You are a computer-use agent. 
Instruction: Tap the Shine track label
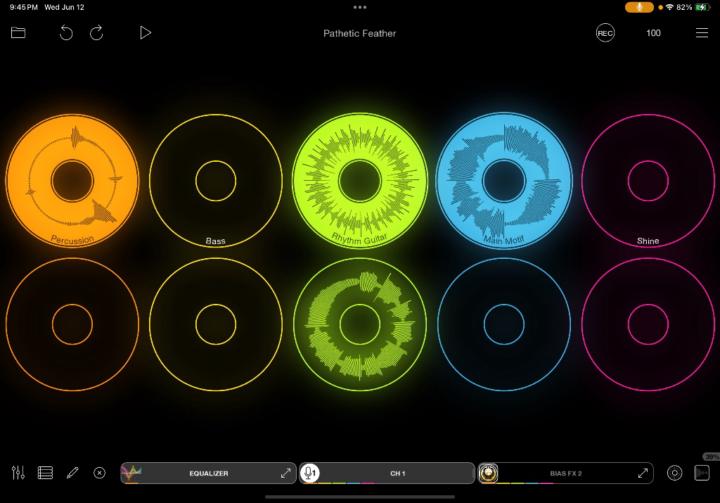pos(648,241)
